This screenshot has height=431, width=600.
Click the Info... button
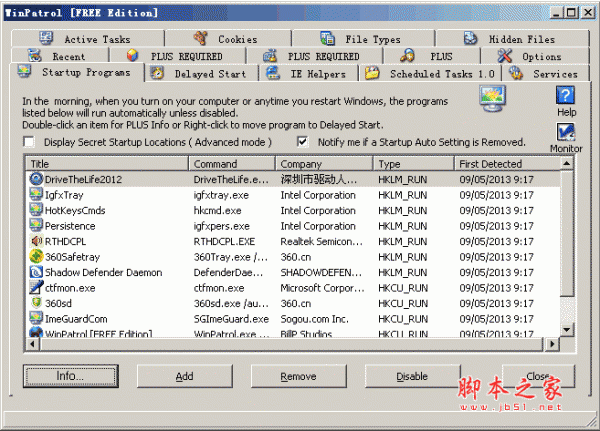70,376
